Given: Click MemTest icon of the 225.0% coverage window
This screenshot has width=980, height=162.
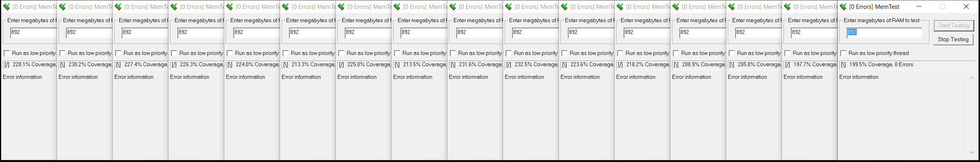Looking at the screenshot, I should 341,7.
